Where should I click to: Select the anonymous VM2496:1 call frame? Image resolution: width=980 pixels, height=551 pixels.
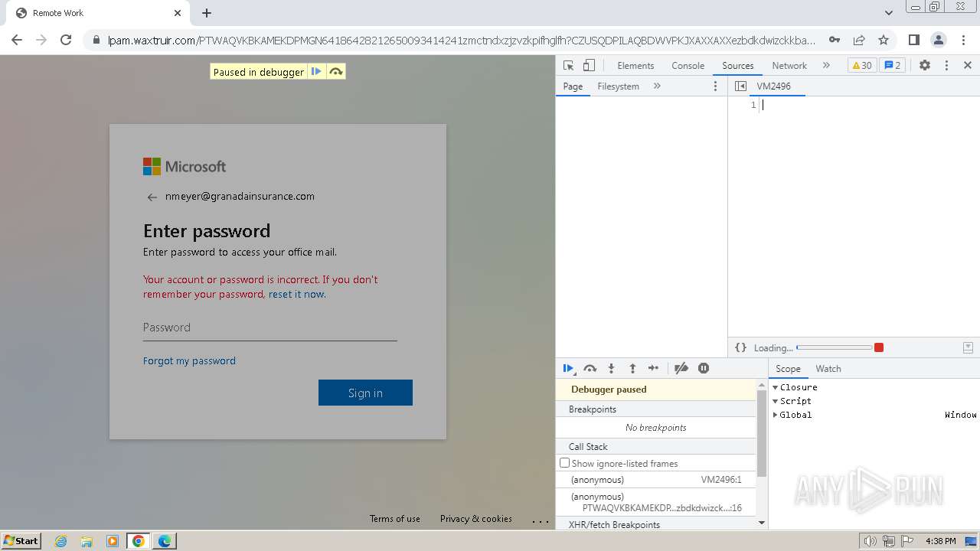coord(656,480)
